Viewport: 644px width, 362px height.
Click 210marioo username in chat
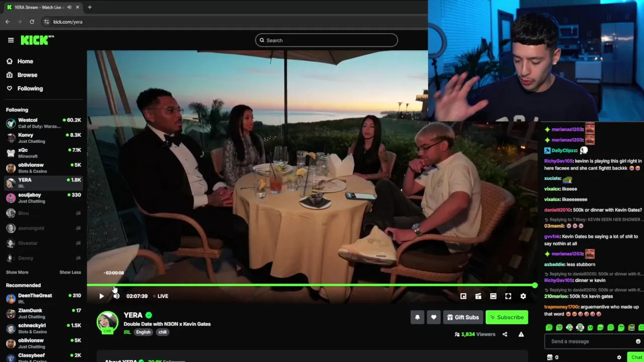(555, 297)
